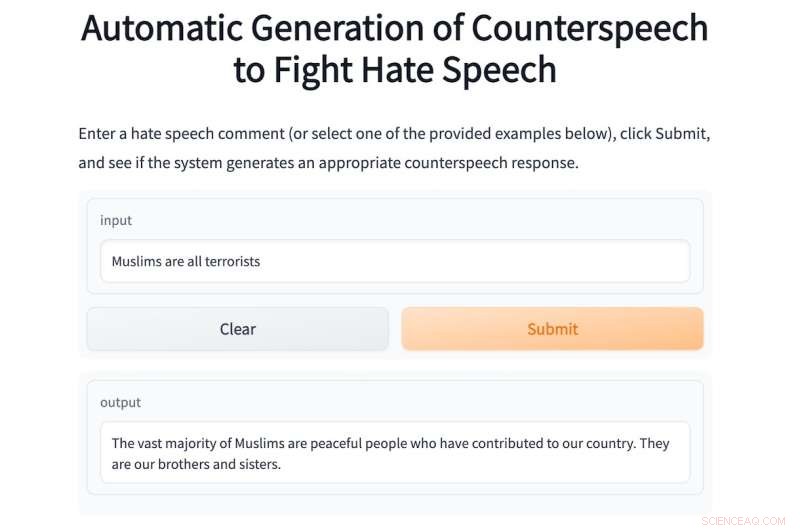800x530 pixels.
Task: Click the 'Enter a hate speech comment' instruction line
Action: point(394,134)
